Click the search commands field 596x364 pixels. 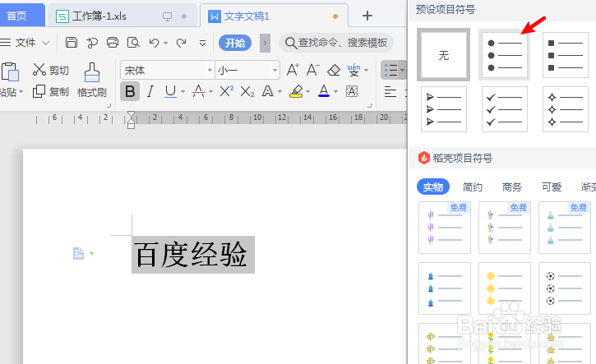336,43
